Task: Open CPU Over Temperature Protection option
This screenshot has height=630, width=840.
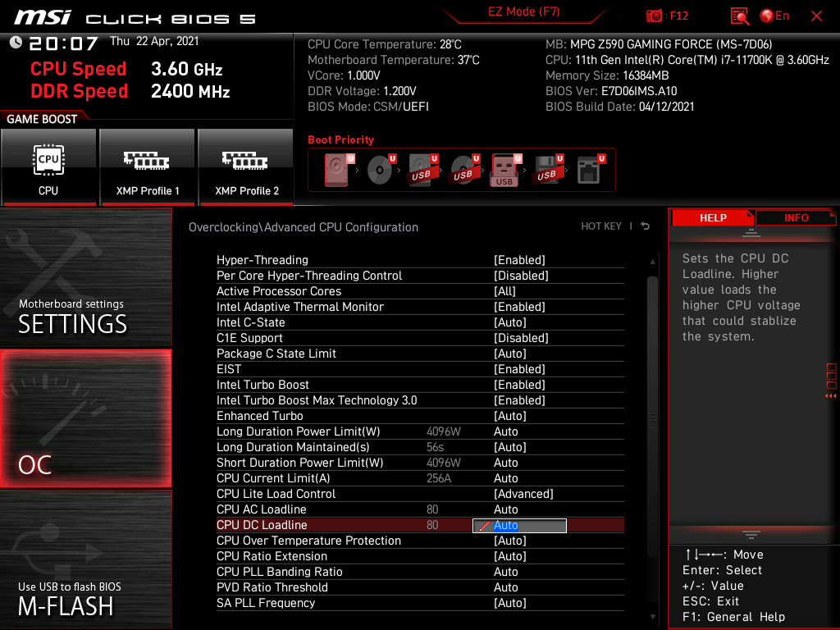Action: click(x=420, y=541)
